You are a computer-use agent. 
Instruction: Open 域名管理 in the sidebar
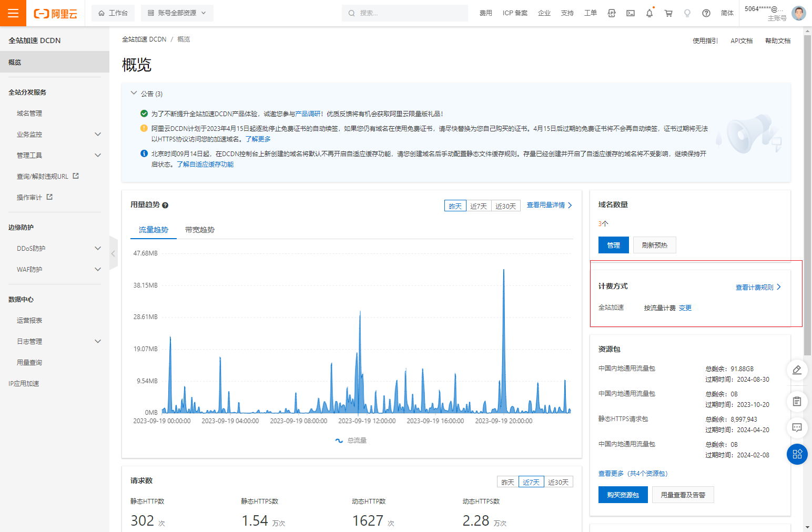(x=29, y=113)
